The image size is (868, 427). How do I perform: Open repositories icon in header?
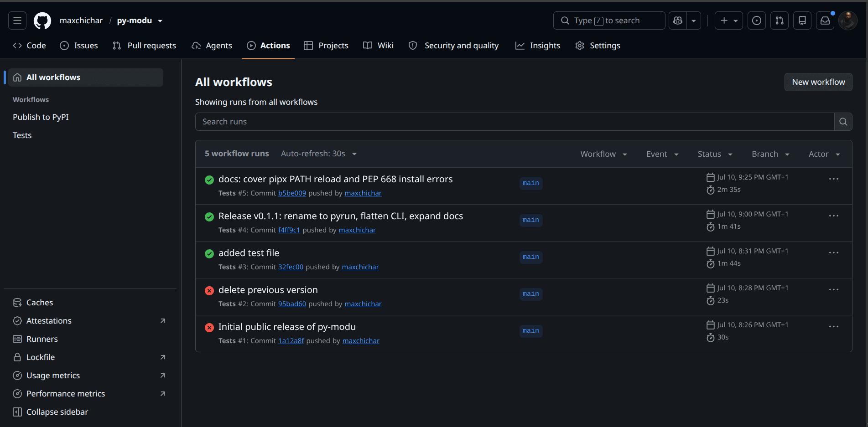coord(802,21)
